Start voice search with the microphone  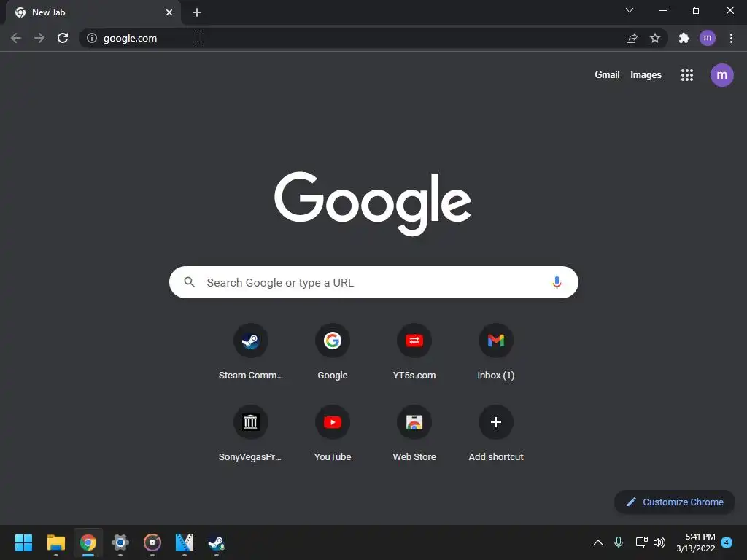pyautogui.click(x=557, y=282)
